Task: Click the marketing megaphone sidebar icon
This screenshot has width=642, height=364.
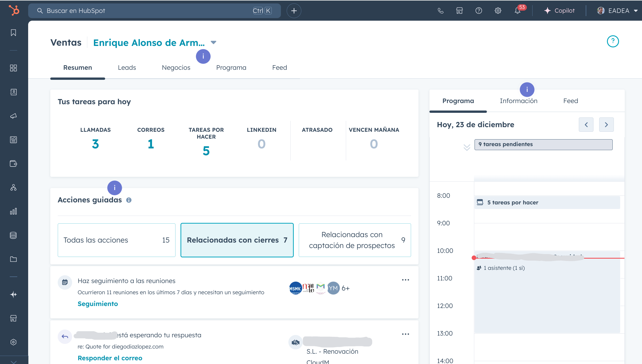Action: pos(14,116)
